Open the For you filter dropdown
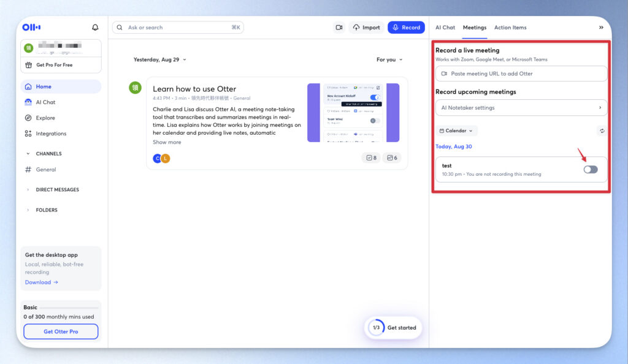628x364 pixels. click(x=389, y=59)
